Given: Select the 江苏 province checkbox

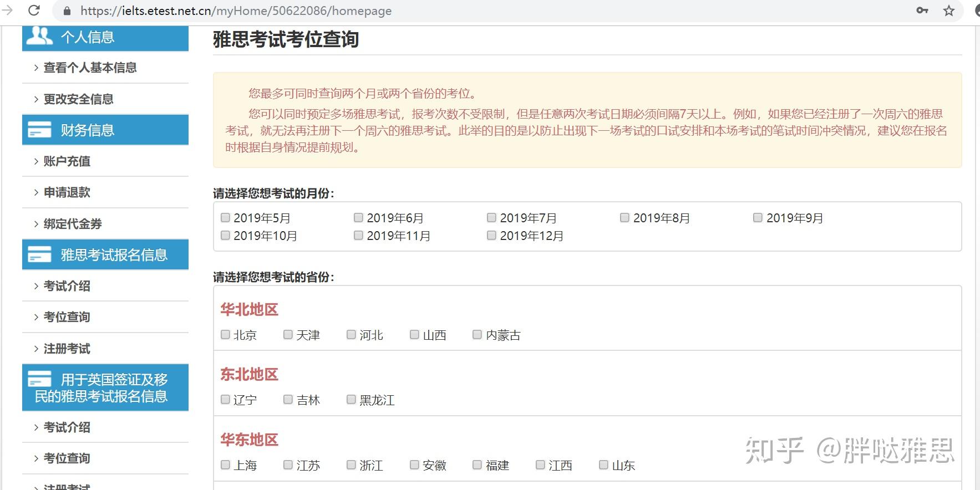Looking at the screenshot, I should 288,465.
